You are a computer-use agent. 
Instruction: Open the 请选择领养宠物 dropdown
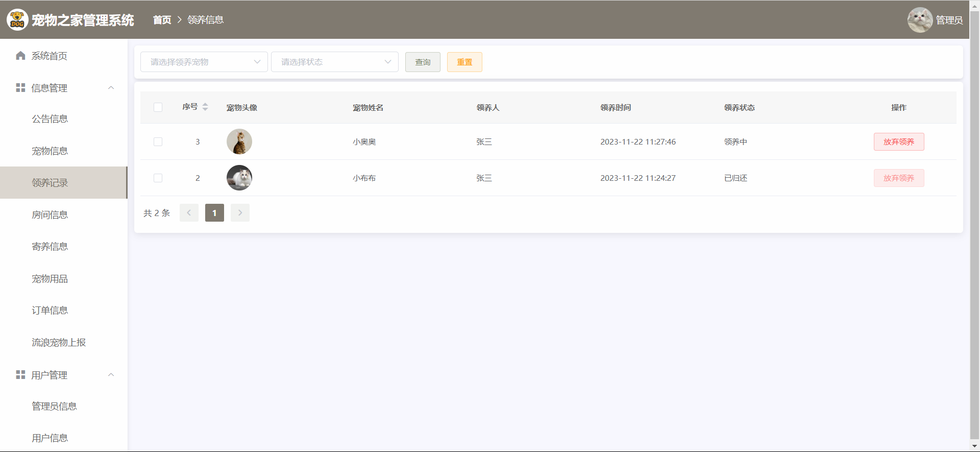pos(204,62)
